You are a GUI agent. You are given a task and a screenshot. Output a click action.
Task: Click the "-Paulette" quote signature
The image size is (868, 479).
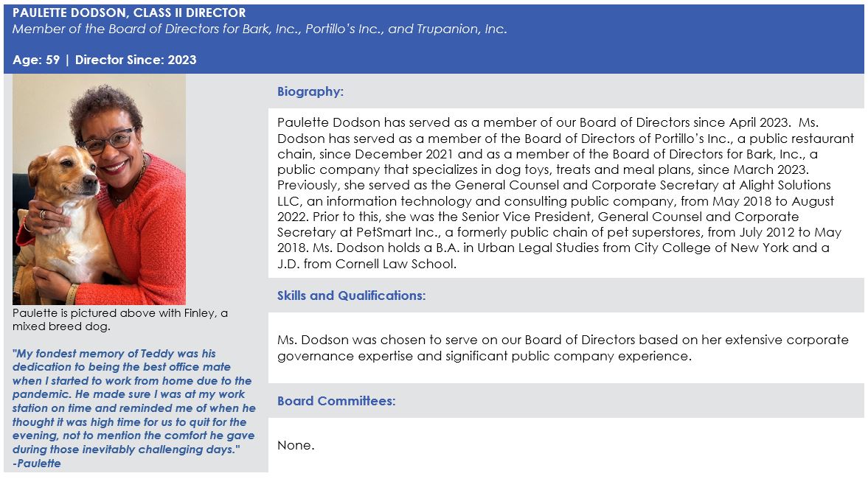click(37, 464)
